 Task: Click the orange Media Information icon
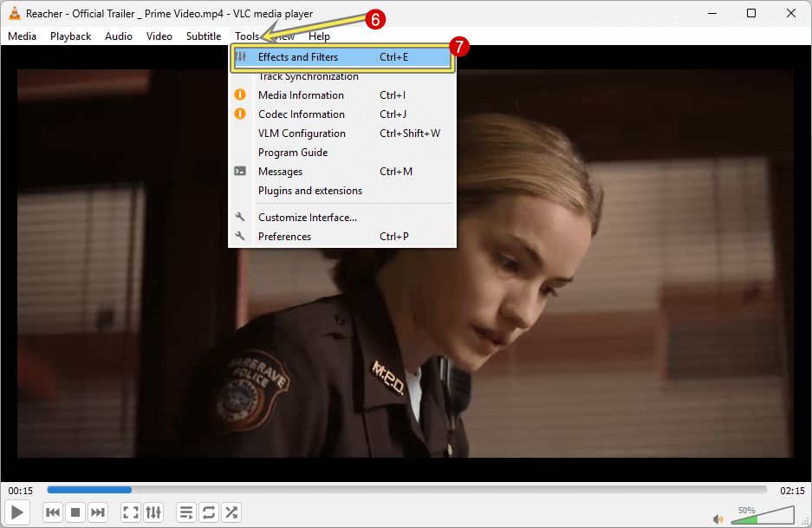click(240, 95)
